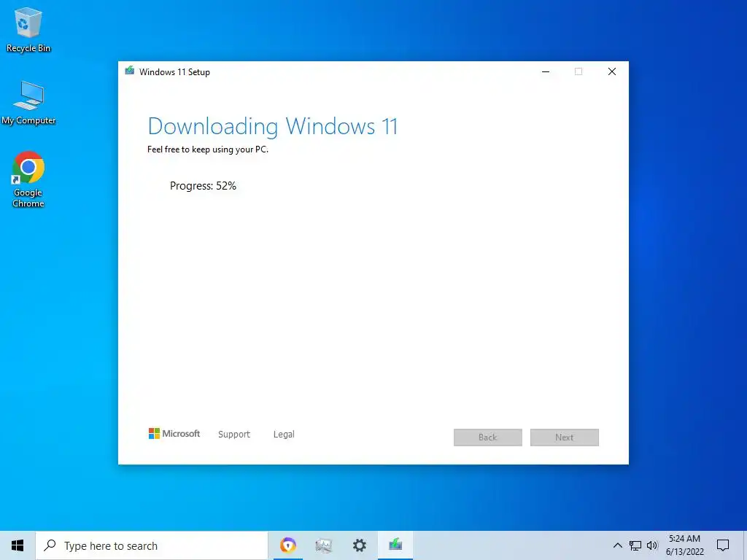Open the Recycle Bin desktop icon
Image resolution: width=747 pixels, height=560 pixels.
28,29
